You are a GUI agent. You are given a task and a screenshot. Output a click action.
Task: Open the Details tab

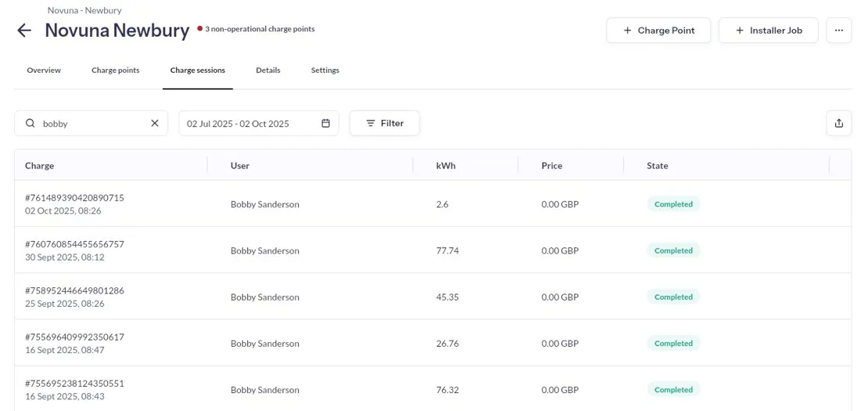(x=267, y=70)
